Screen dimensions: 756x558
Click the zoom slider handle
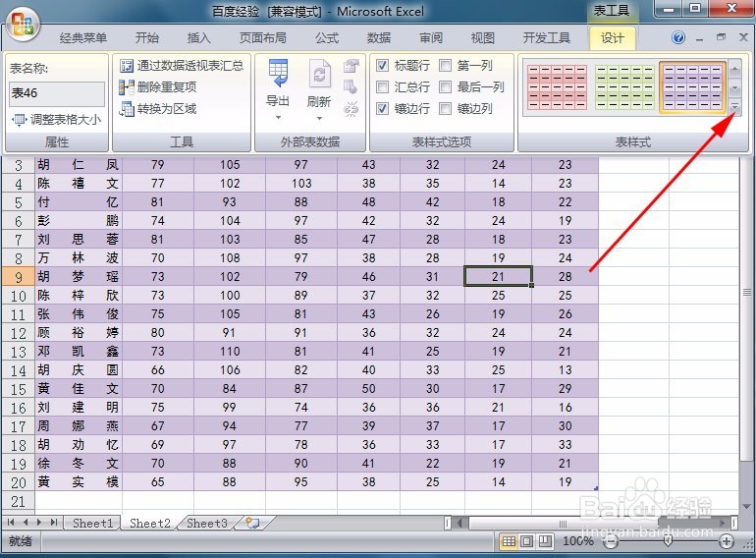(668, 541)
